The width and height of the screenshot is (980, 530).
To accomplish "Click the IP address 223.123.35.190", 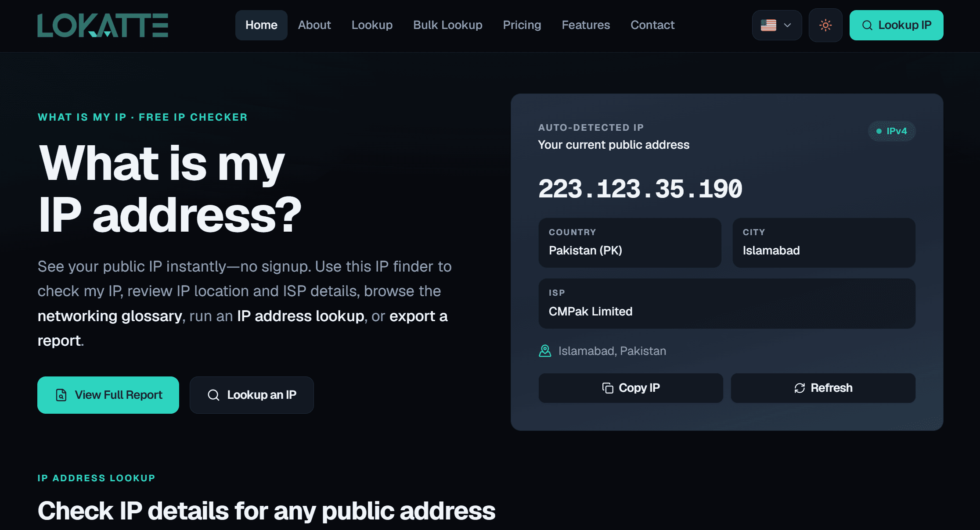I will coord(640,189).
